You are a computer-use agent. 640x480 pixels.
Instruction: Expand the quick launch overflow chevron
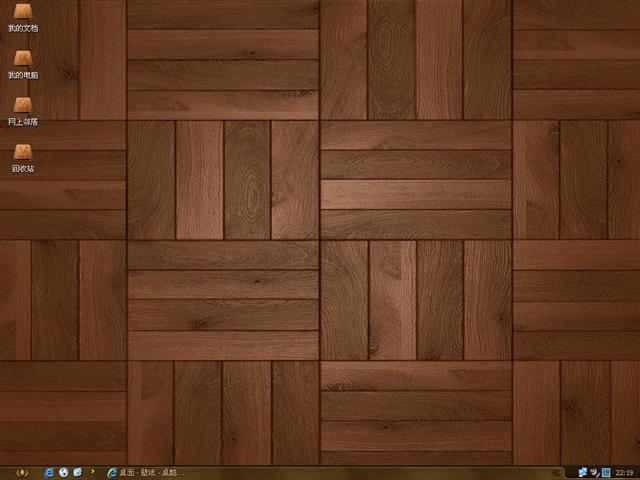(x=93, y=472)
